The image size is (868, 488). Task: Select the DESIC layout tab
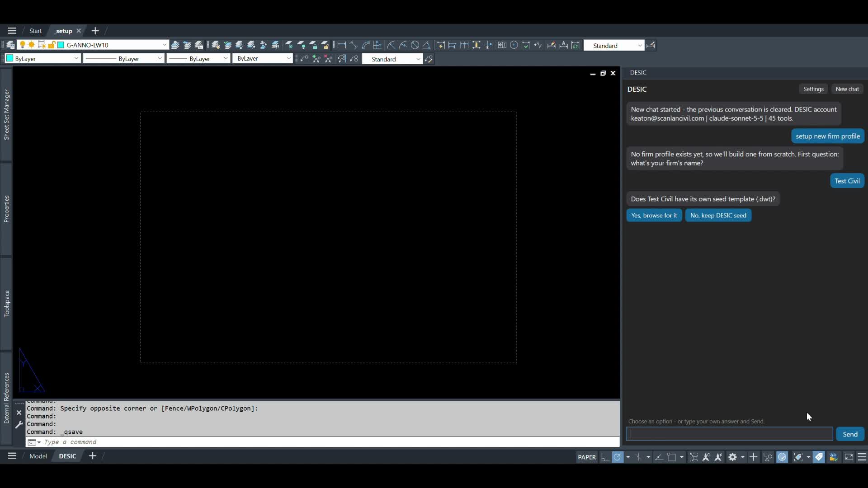tap(67, 456)
